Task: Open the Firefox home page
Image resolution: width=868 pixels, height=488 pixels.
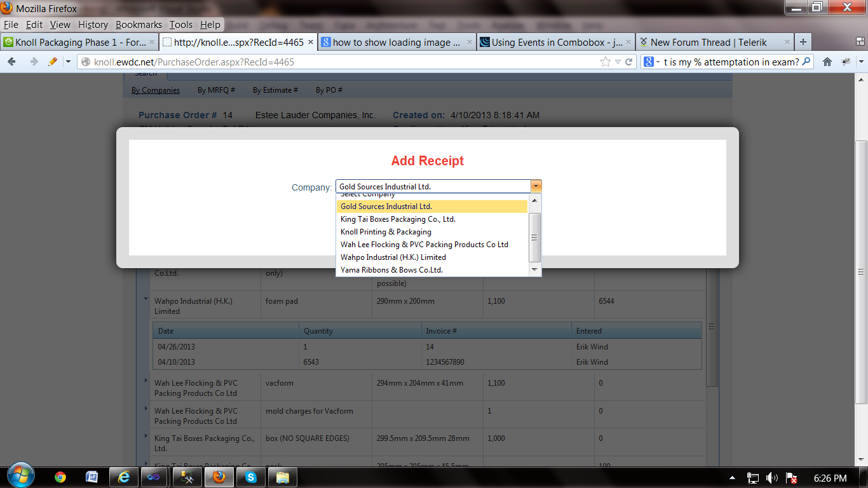Action: (x=827, y=62)
